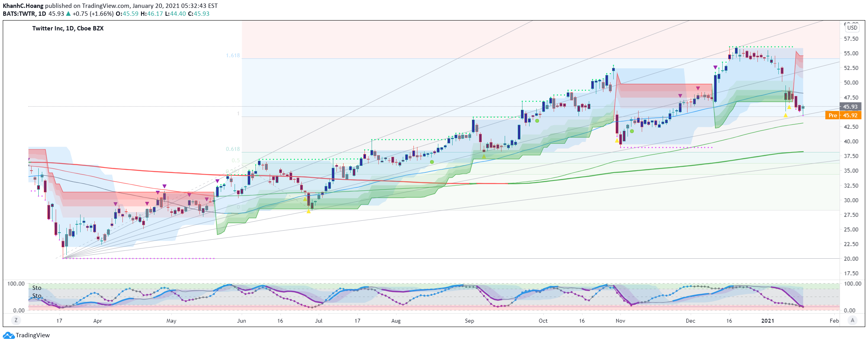Click the header Close value C:45.93
This screenshot has width=868, height=344.
[x=199, y=14]
